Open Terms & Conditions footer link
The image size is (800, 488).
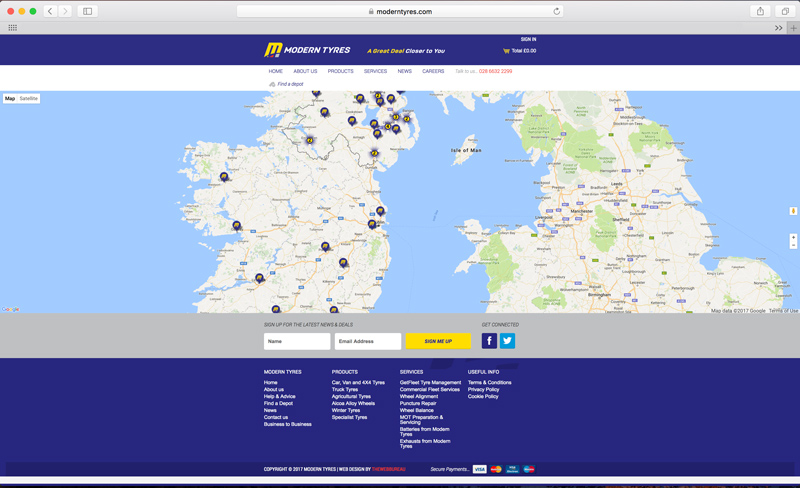tap(489, 382)
